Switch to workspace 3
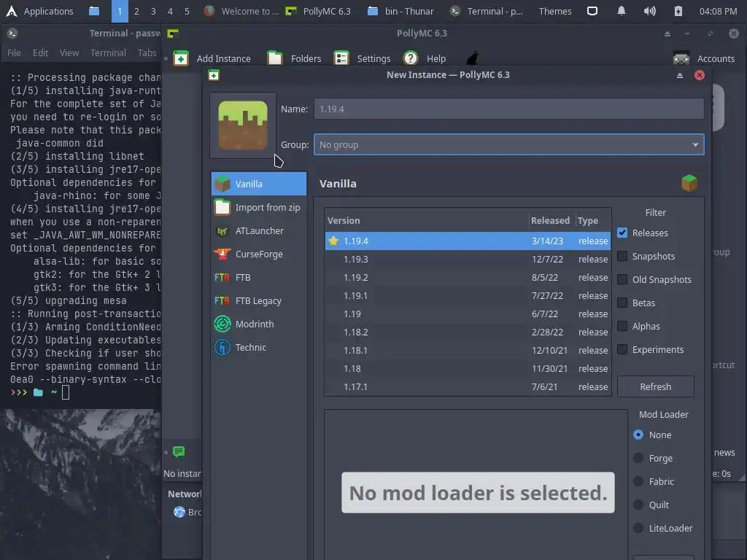The height and width of the screenshot is (560, 747). [153, 11]
